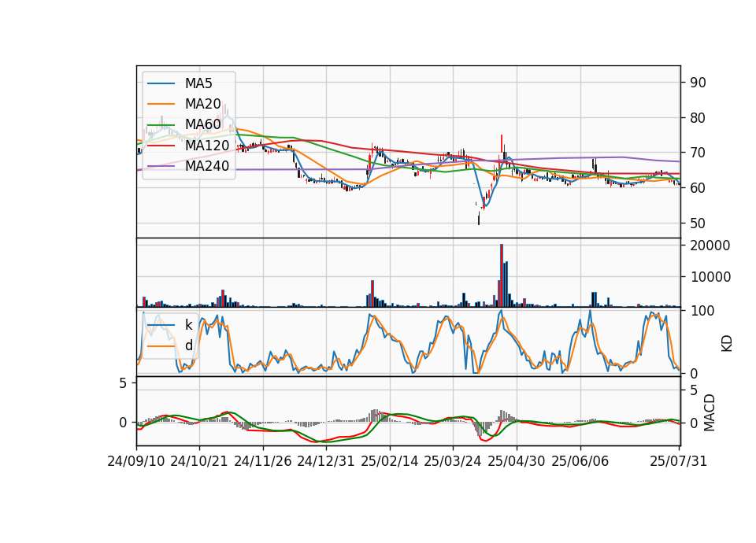Click the MA60 legend label
The width and height of the screenshot is (756, 543).
click(202, 125)
